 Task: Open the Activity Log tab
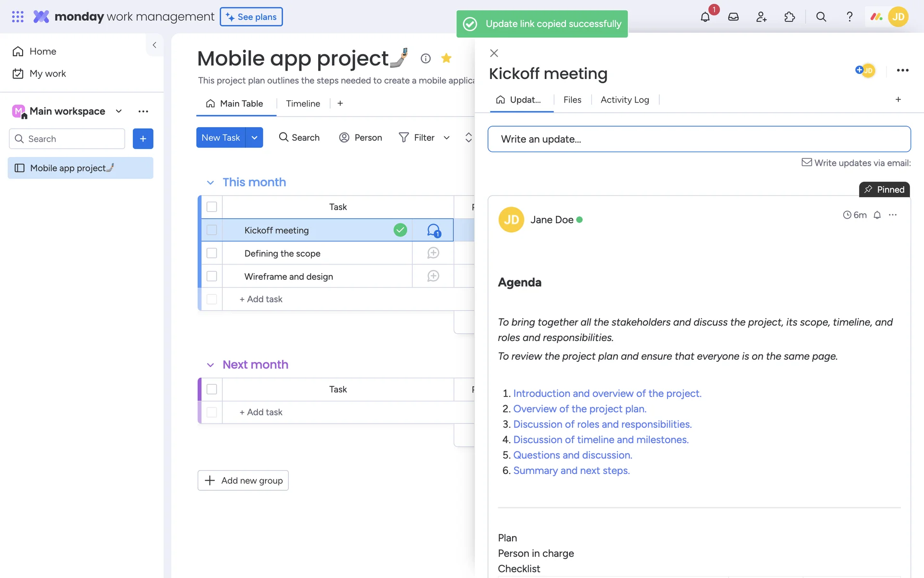pos(624,100)
